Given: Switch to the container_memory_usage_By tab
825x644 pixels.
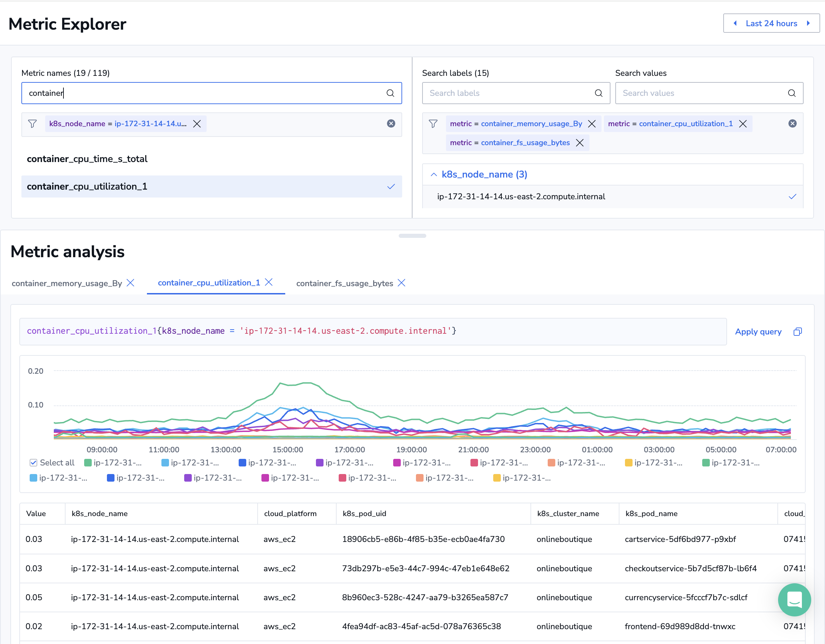Looking at the screenshot, I should point(67,283).
